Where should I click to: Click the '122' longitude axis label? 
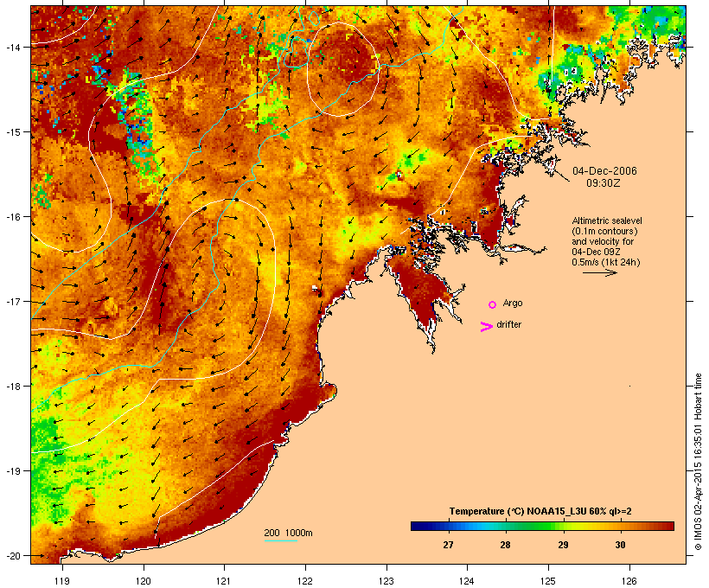pyautogui.click(x=305, y=581)
